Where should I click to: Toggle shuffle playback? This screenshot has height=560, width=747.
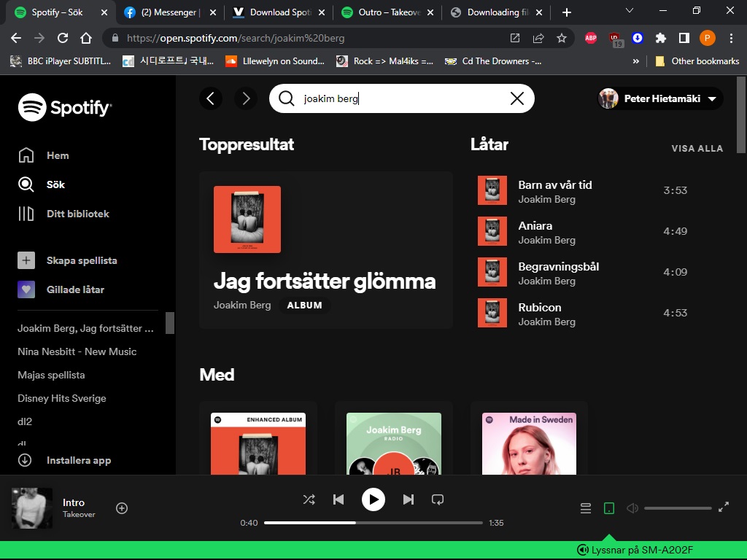click(x=309, y=499)
